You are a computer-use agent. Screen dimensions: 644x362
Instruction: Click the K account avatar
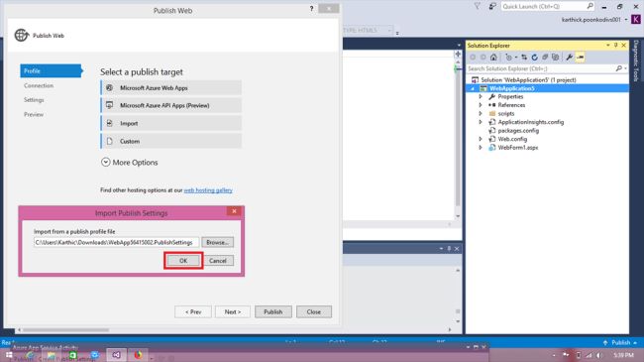[636, 19]
